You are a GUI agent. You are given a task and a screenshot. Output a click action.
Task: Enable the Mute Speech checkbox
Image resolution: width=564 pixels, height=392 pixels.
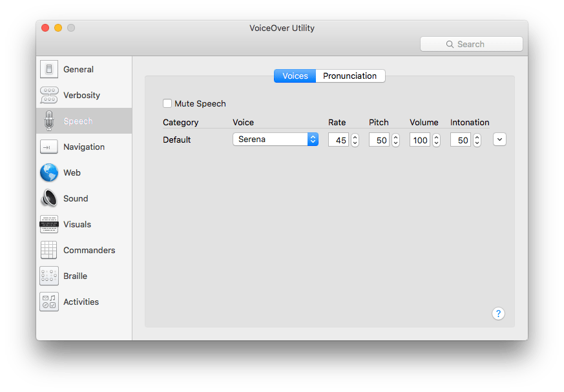(x=167, y=103)
